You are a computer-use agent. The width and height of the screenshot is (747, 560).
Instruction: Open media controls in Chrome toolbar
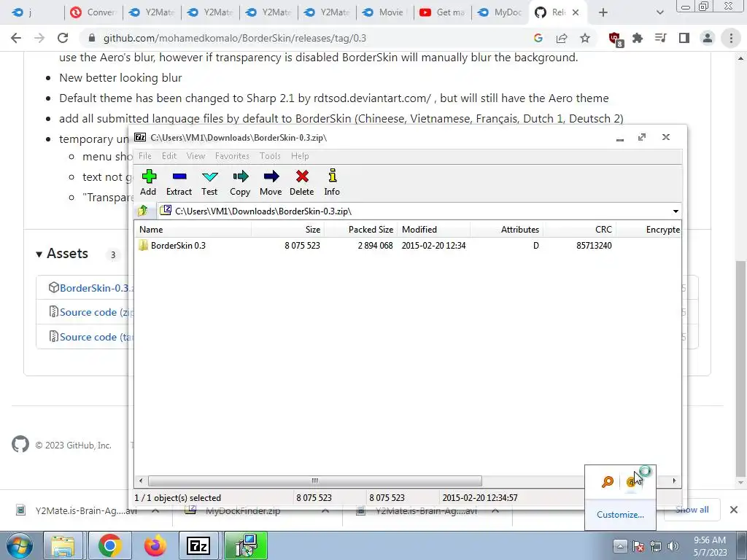pyautogui.click(x=661, y=38)
